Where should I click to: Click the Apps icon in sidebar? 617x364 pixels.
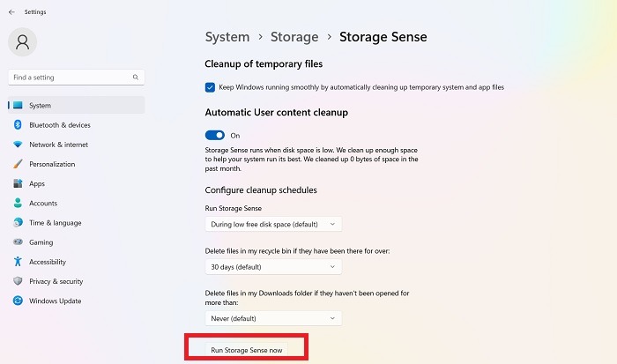click(x=18, y=183)
